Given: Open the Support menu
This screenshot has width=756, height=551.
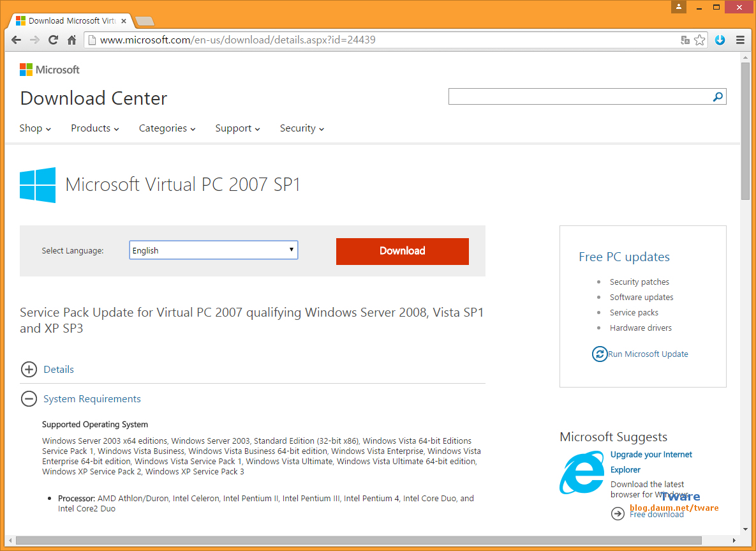Looking at the screenshot, I should pos(238,128).
